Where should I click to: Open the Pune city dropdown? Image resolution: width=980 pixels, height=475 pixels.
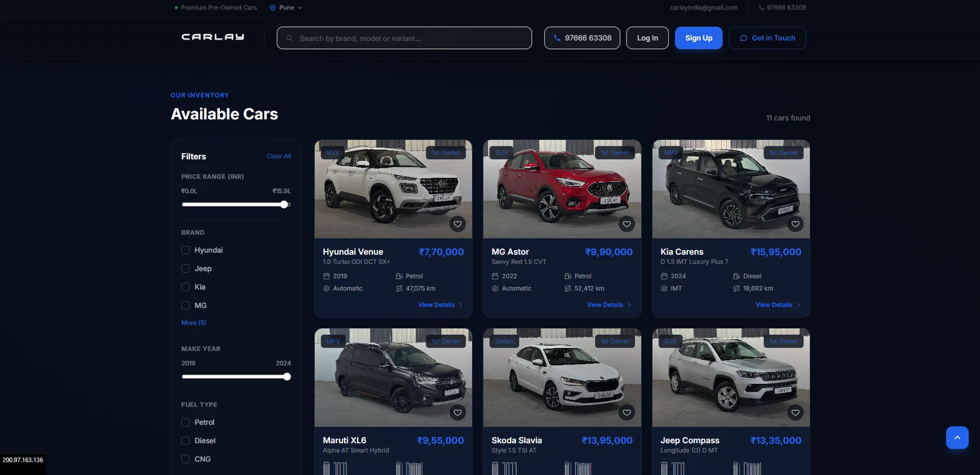coord(286,8)
